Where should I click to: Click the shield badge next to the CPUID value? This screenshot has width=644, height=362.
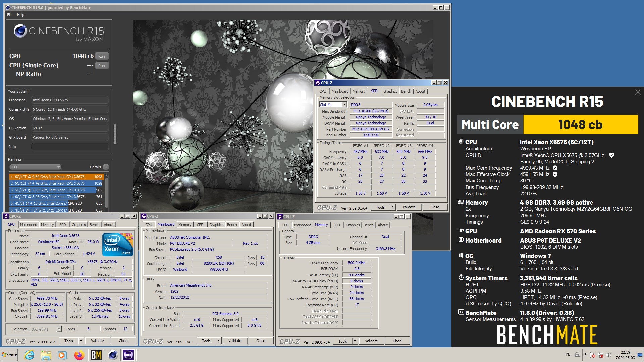611,155
